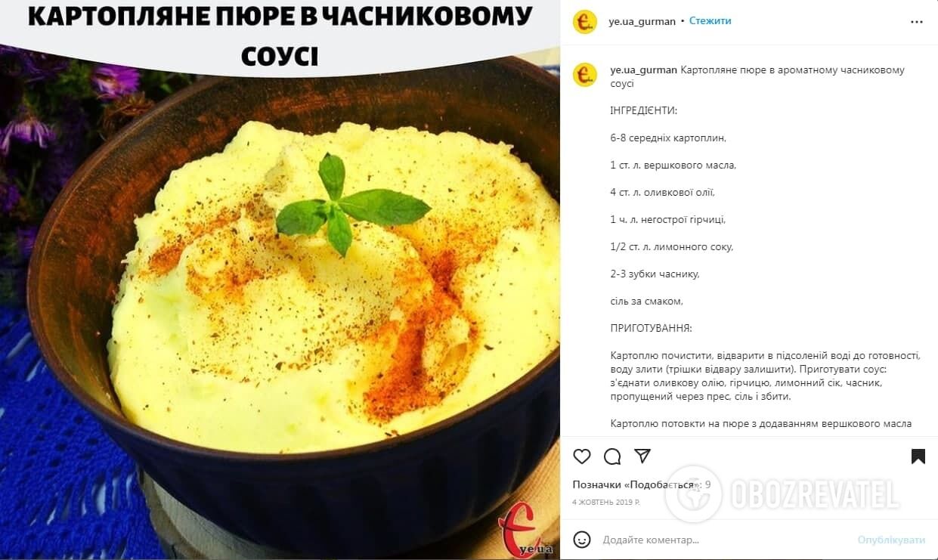Screen dimensions: 938x560
Task: Save post with bookmark icon
Action: point(918,456)
